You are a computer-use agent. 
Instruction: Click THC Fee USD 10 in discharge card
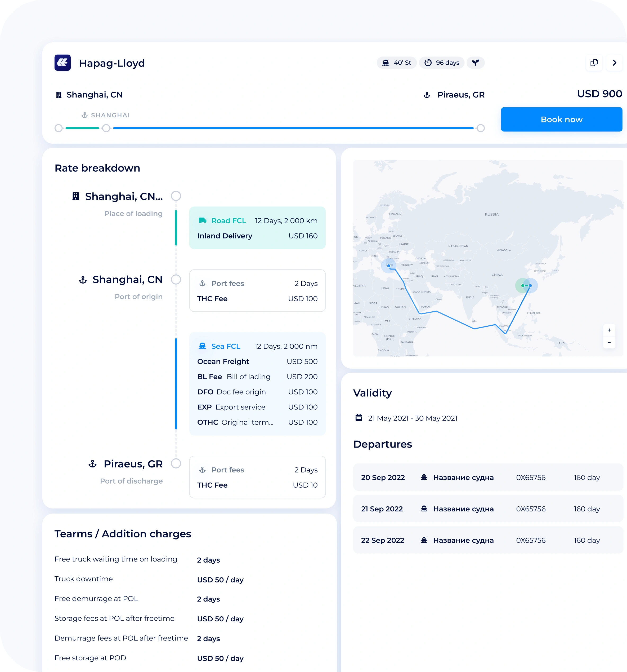coord(257,485)
